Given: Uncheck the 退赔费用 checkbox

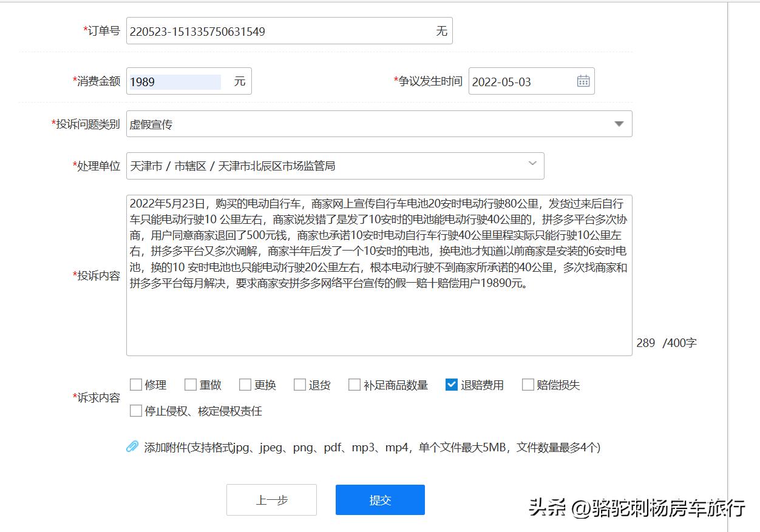Looking at the screenshot, I should coord(451,384).
